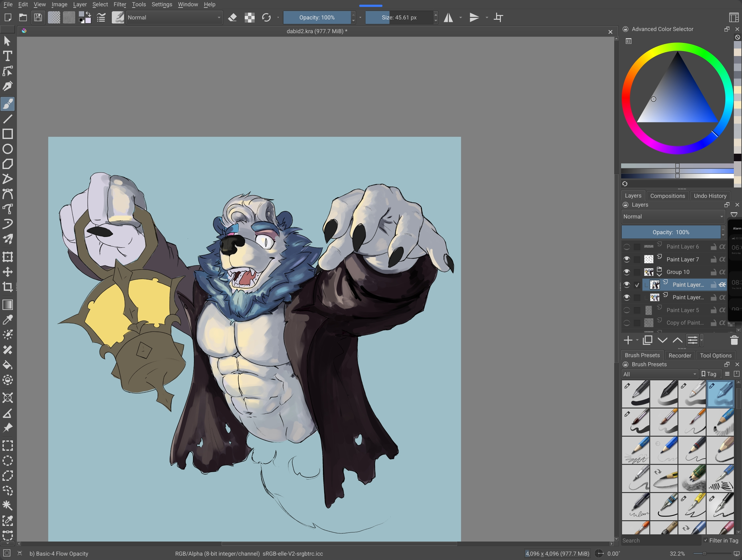Click layer Opacity 100% slider
The width and height of the screenshot is (742, 560).
click(671, 232)
